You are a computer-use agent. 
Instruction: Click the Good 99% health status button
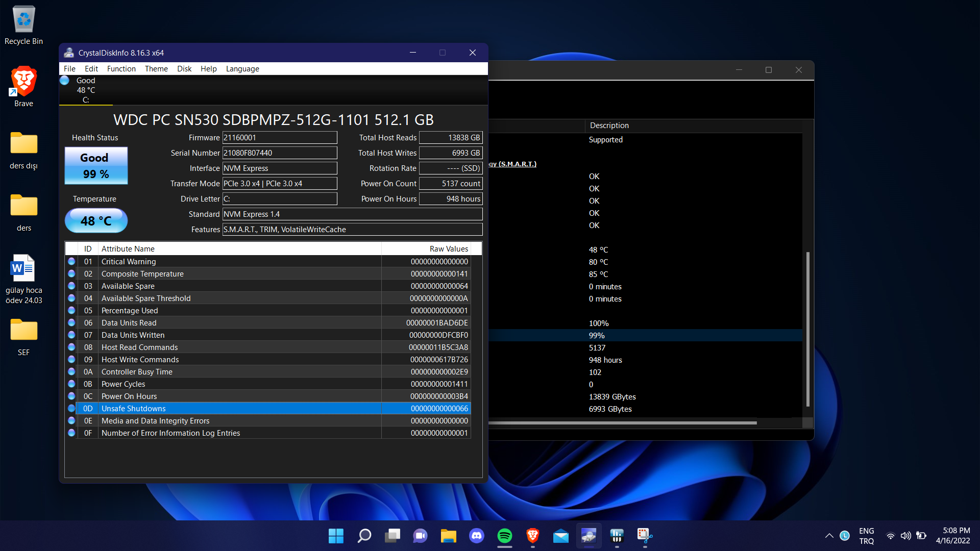coord(96,166)
